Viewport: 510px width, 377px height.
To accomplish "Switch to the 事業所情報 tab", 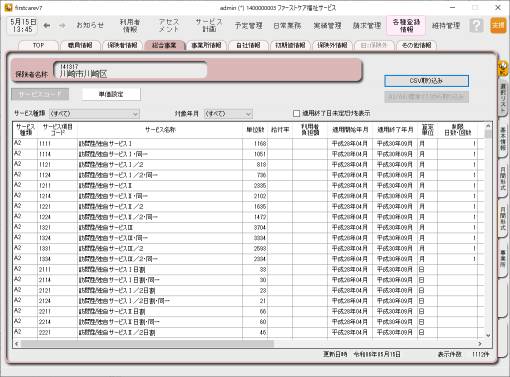I will 206,45.
